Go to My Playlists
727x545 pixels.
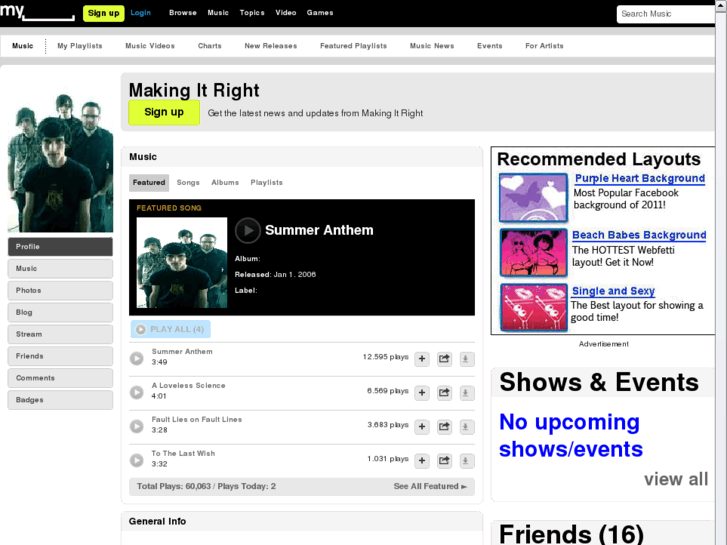[80, 46]
